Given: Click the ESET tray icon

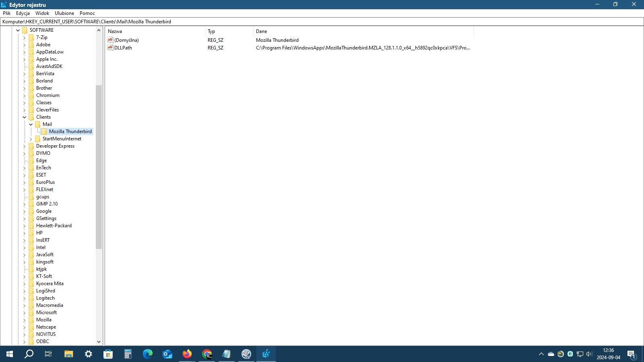Looking at the screenshot, I should tap(570, 354).
